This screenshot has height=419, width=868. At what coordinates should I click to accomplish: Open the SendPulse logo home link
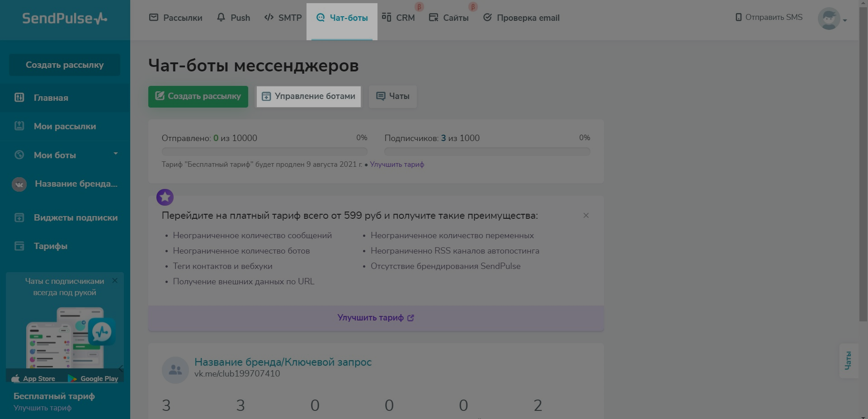click(x=65, y=18)
